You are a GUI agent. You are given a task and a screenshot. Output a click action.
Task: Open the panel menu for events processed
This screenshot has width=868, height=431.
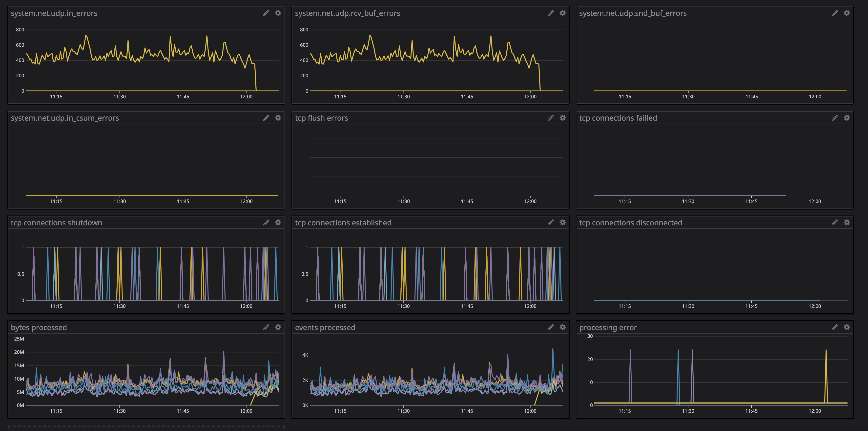click(325, 327)
